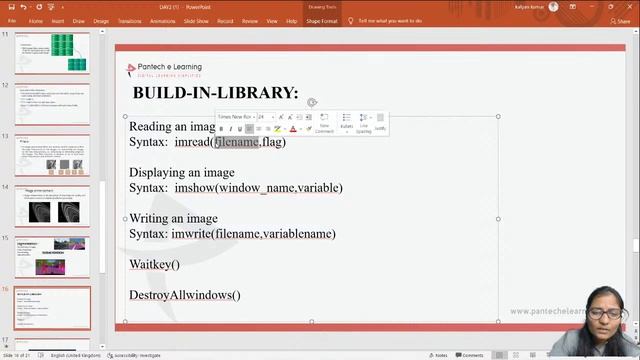Open the Design ribbon tab
Screen dimensions: 640x360
tap(101, 21)
